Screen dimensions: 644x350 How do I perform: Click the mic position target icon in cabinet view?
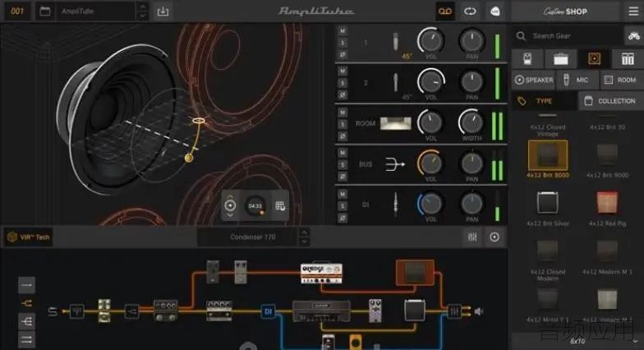tap(230, 205)
